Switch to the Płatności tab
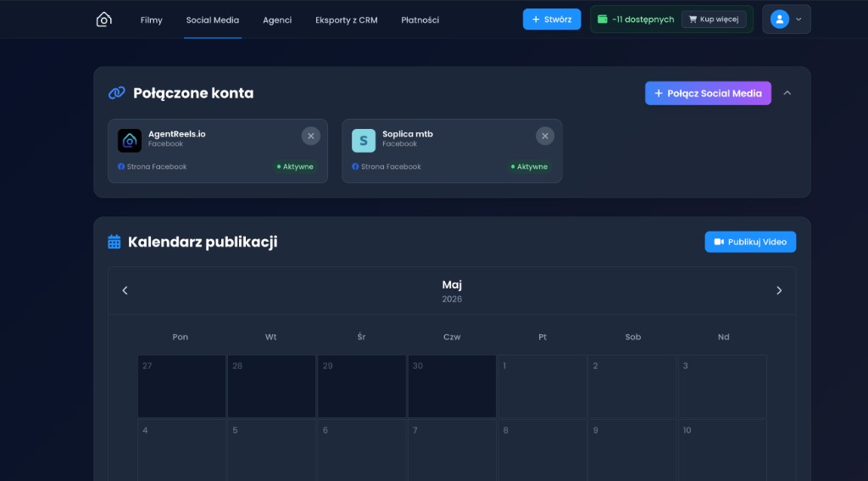 tap(420, 20)
